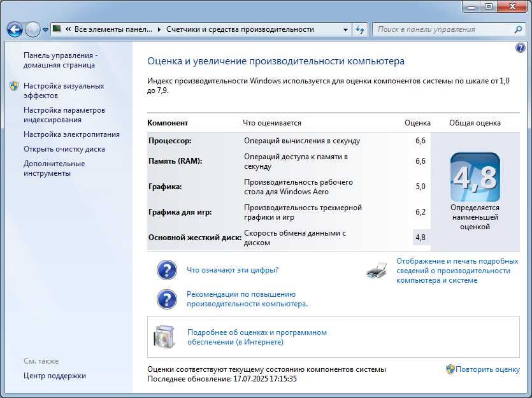
Task: Click the refresh button in address bar
Action: [x=360, y=30]
